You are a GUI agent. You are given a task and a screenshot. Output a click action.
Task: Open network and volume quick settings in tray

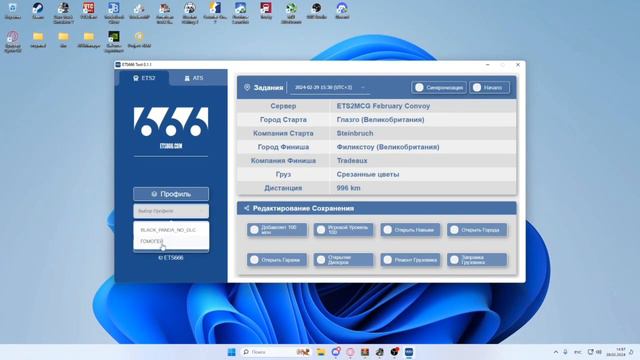click(595, 352)
